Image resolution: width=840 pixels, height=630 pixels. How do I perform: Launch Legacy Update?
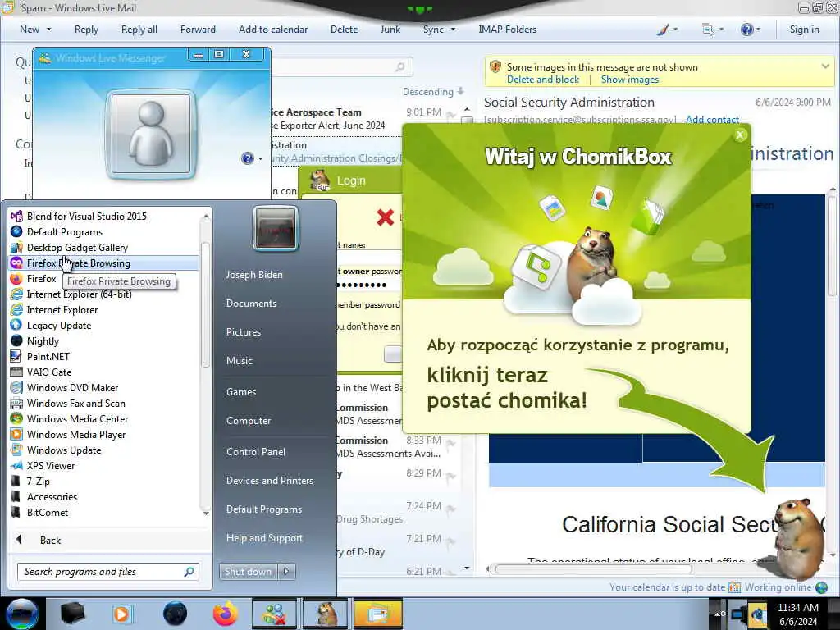[59, 325]
